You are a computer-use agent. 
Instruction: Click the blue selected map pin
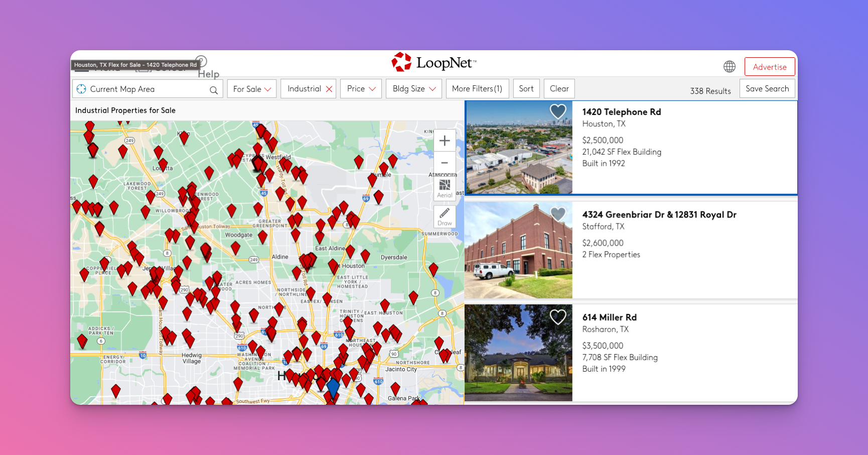pyautogui.click(x=333, y=388)
